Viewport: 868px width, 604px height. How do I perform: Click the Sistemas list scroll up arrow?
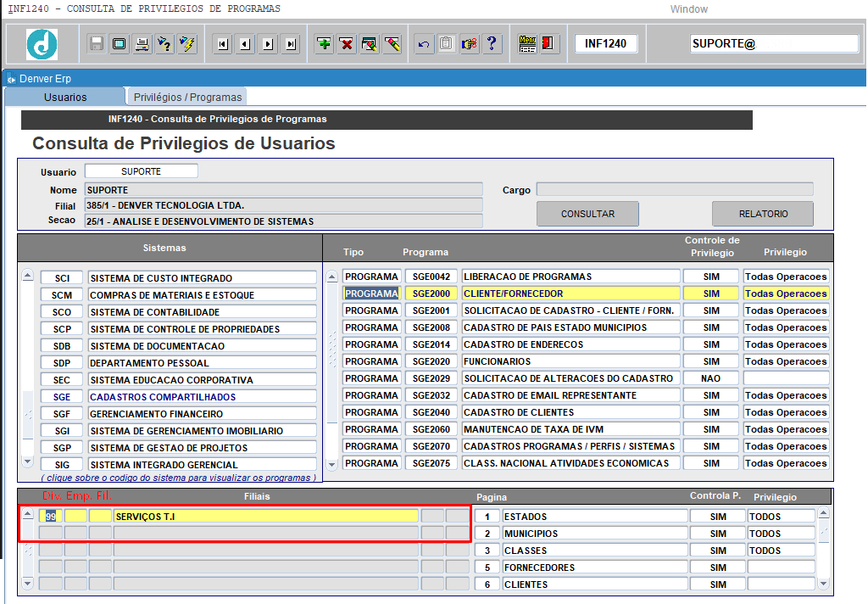coord(28,276)
